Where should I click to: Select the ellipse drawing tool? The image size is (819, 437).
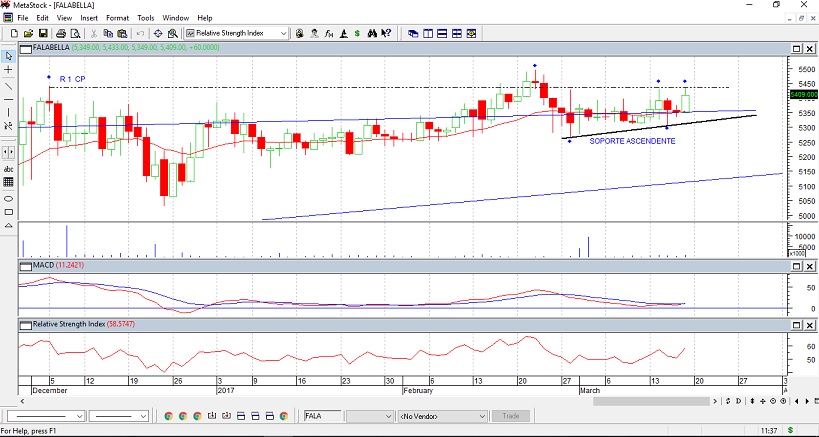[9, 198]
